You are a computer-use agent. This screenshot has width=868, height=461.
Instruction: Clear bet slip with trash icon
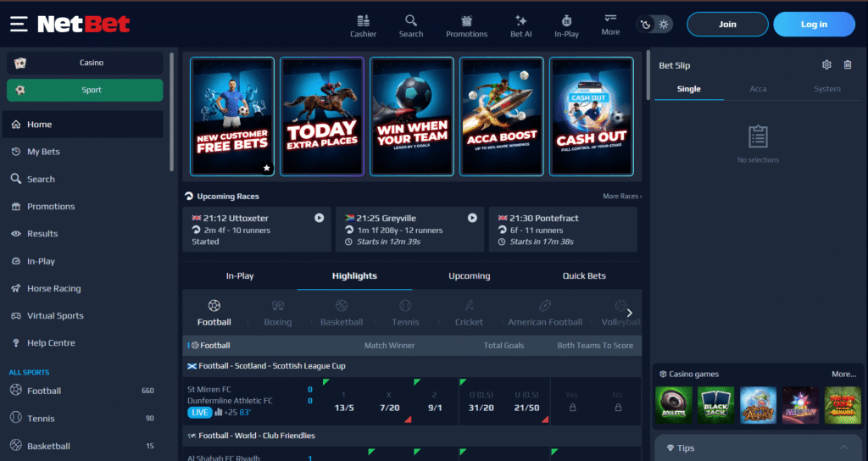[x=848, y=64]
